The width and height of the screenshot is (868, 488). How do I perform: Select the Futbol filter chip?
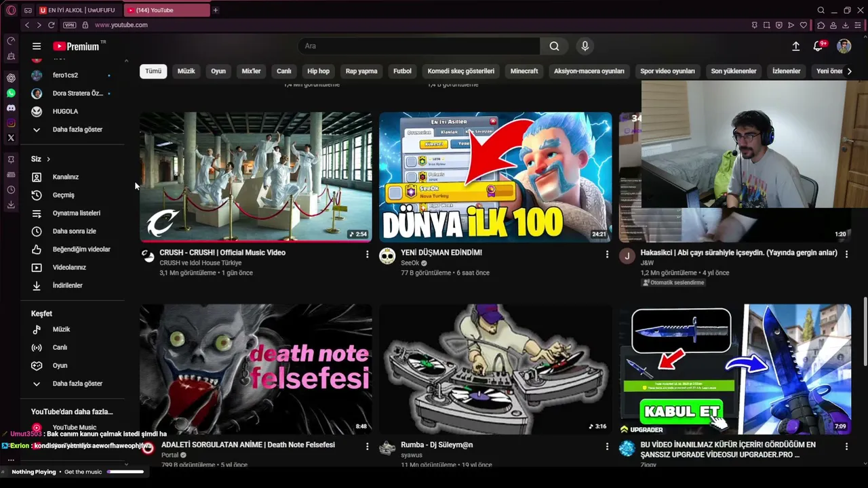(x=402, y=71)
